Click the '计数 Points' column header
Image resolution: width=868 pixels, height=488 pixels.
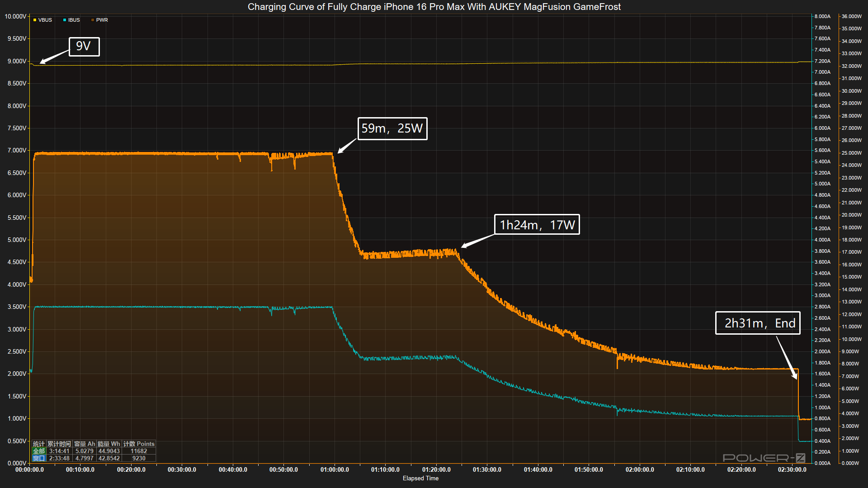click(139, 444)
